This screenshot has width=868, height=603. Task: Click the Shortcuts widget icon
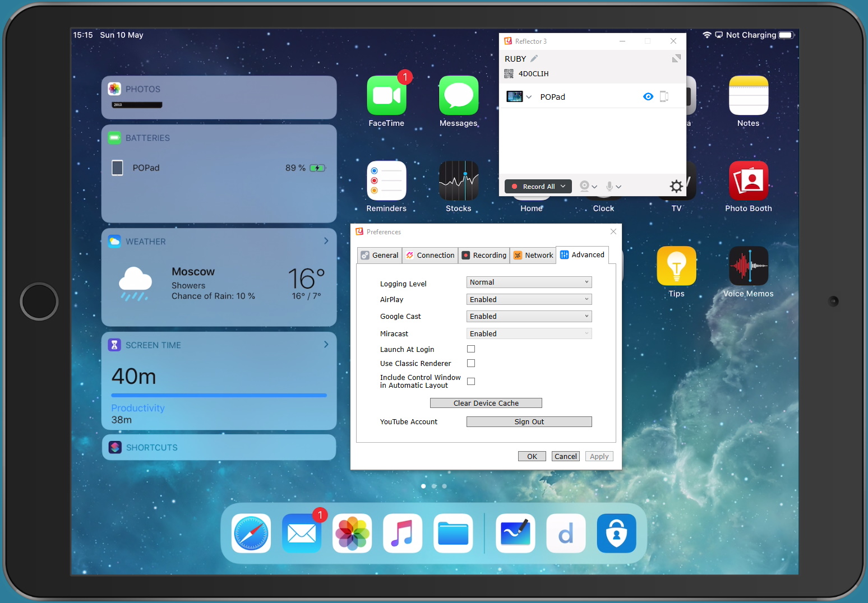point(115,447)
